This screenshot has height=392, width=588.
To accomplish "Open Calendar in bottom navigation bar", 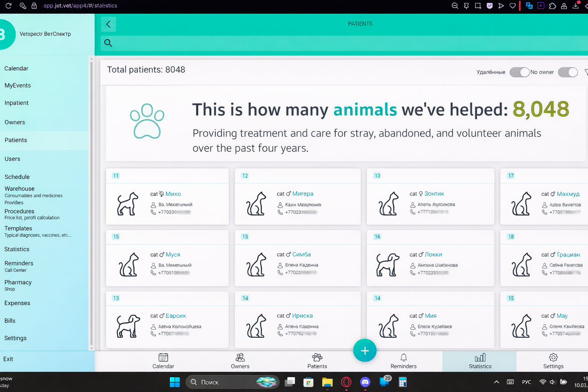I will pyautogui.click(x=163, y=361).
